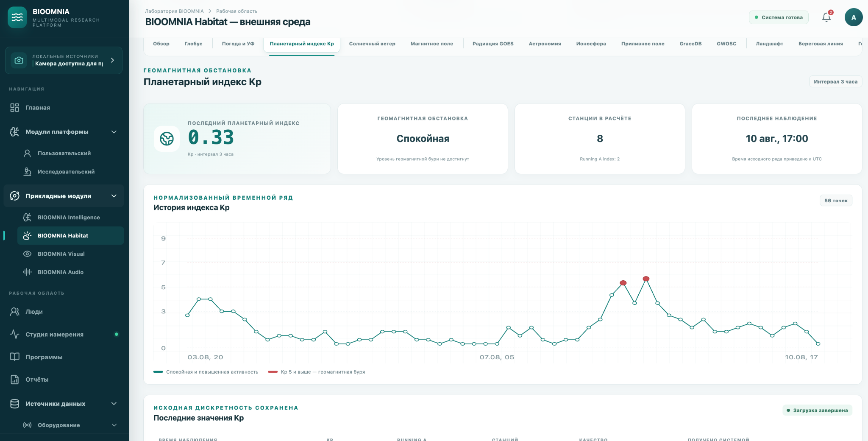Open the Интервал 3 часа selector
Screen dimensions: 868x441
(x=835, y=81)
